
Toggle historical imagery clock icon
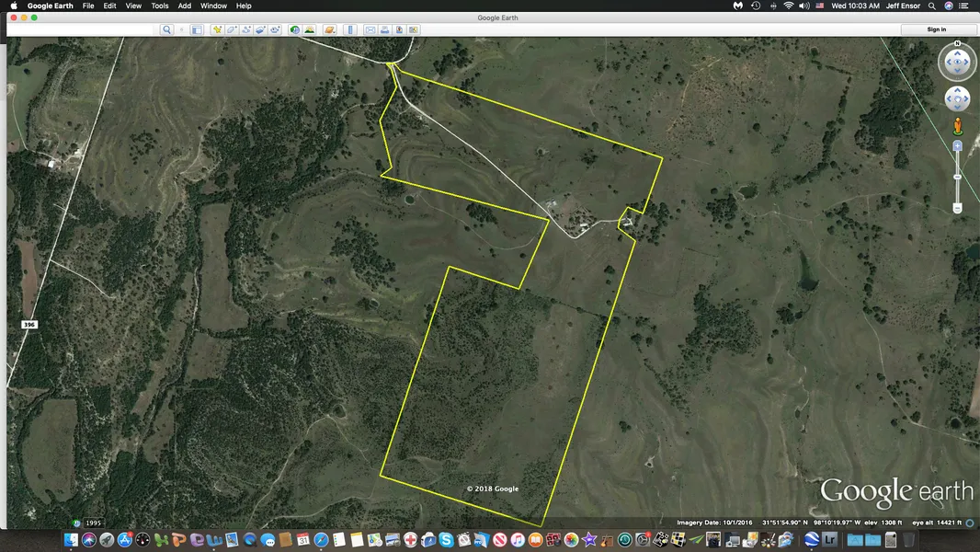point(295,29)
